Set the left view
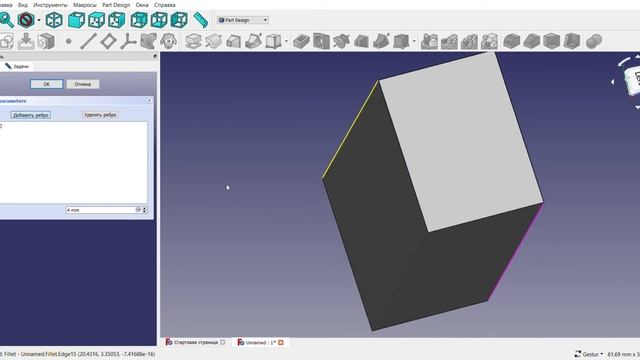Image resolution: width=640 pixels, height=360 pixels. pos(179,20)
